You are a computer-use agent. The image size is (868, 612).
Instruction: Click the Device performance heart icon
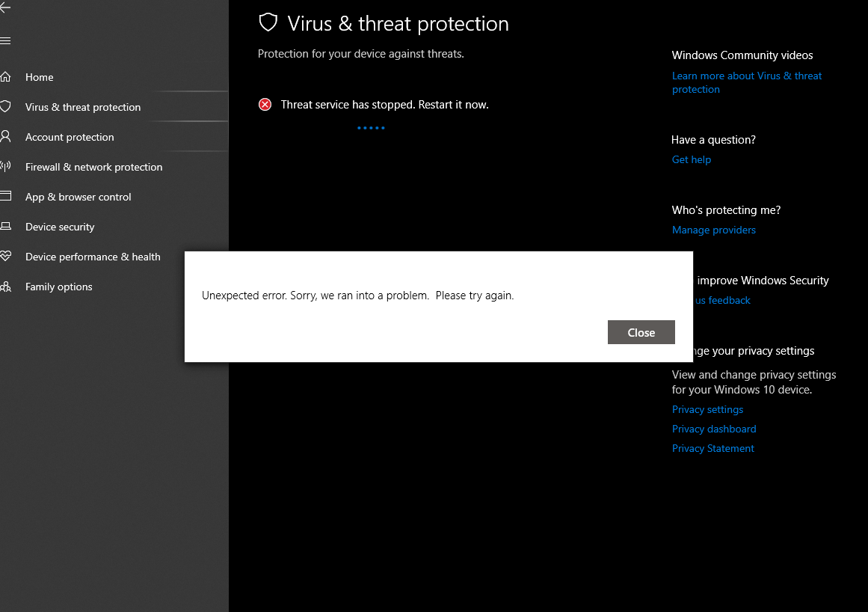coord(5,256)
